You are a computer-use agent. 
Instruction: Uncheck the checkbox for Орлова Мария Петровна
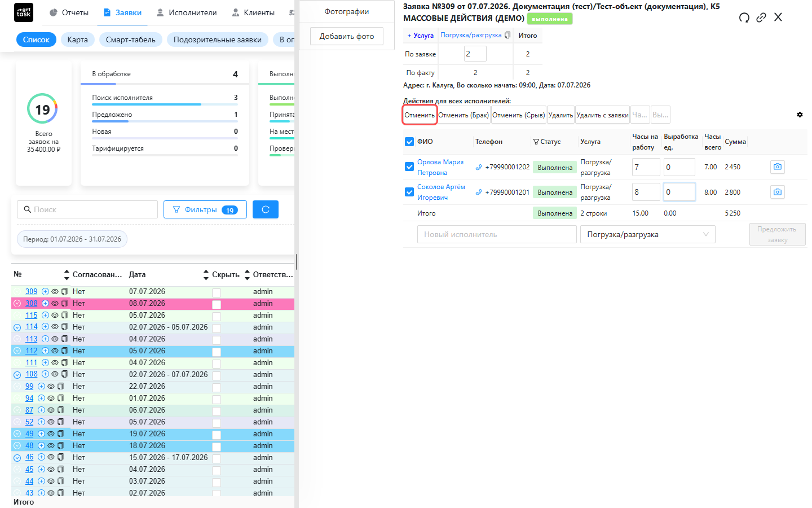coord(409,167)
